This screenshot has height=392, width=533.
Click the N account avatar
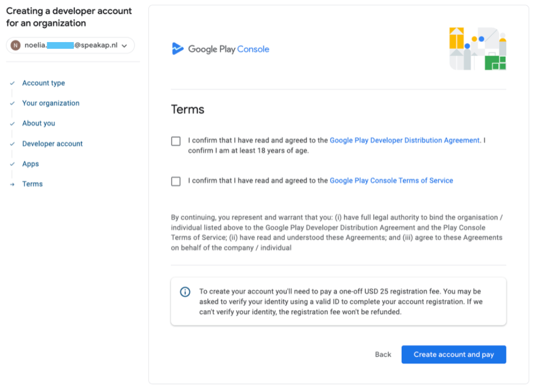(x=16, y=45)
